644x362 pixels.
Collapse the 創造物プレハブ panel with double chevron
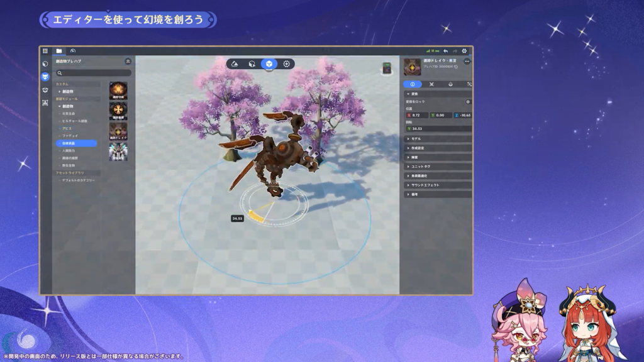(x=128, y=62)
